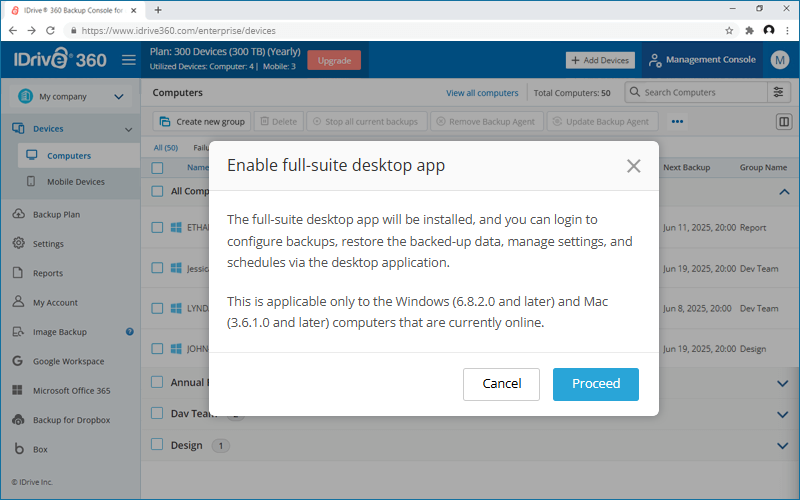The width and height of the screenshot is (800, 500).
Task: Open the My company dropdown
Action: pos(70,96)
